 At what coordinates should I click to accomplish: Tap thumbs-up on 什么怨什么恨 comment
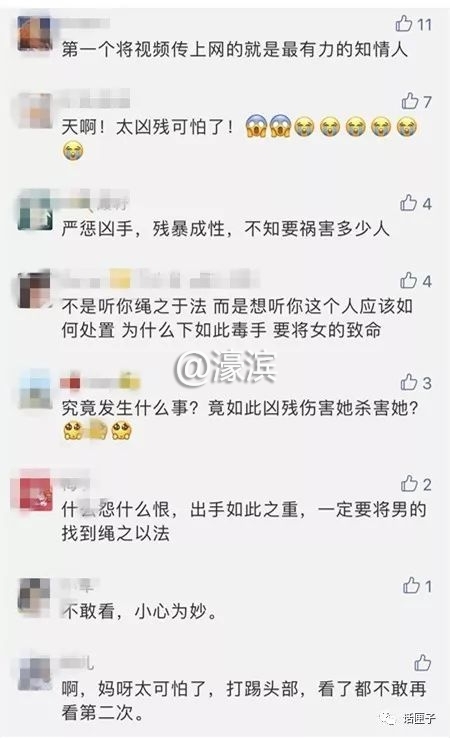(x=410, y=483)
